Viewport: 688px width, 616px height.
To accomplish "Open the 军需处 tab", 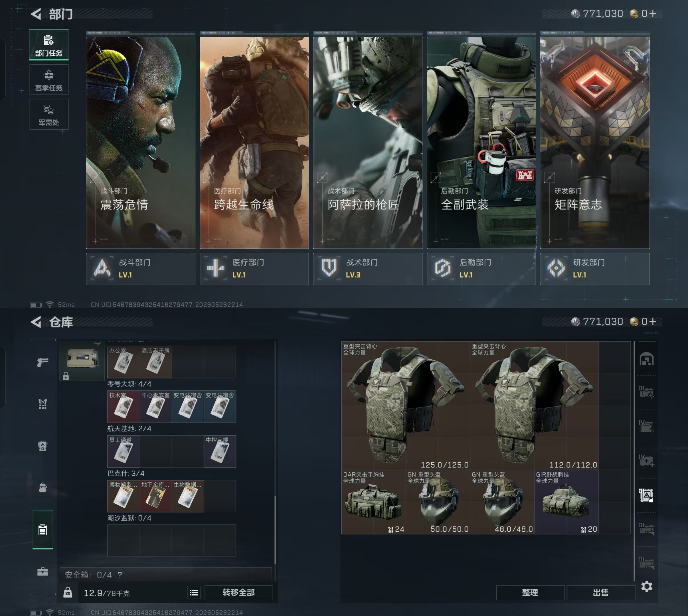I will point(49,114).
